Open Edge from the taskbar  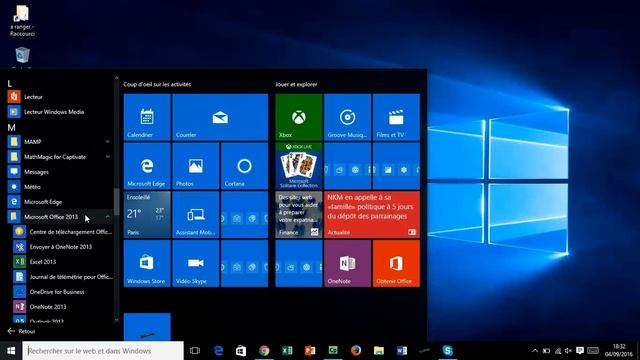pyautogui.click(x=218, y=351)
